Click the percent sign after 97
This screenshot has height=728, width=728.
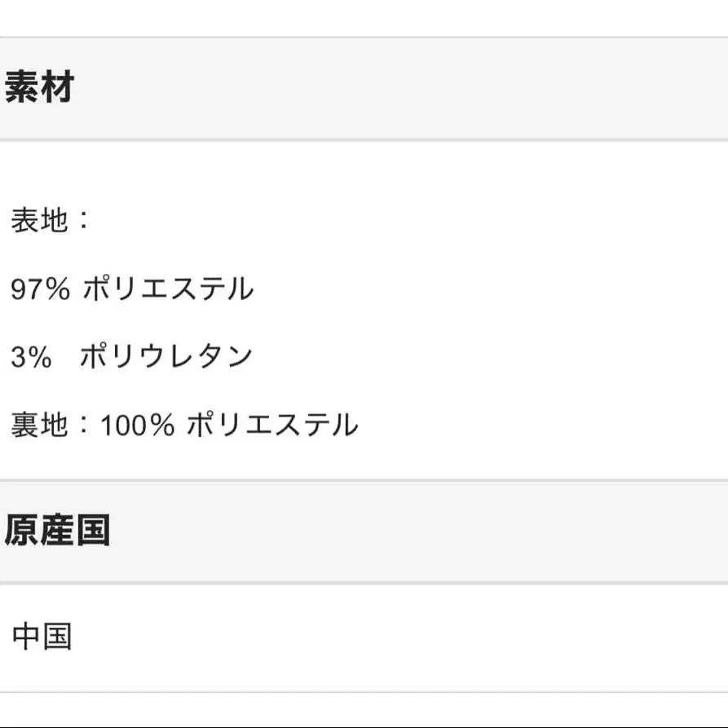58,289
